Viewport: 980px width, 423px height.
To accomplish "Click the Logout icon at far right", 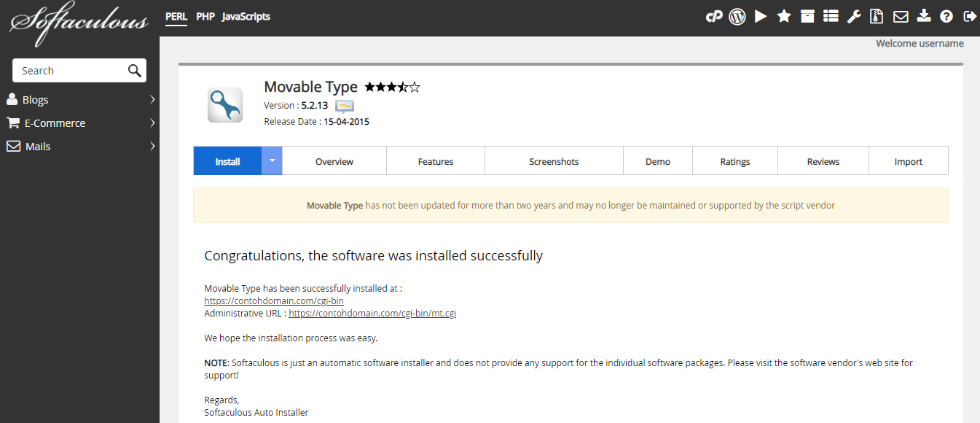I will [x=970, y=15].
